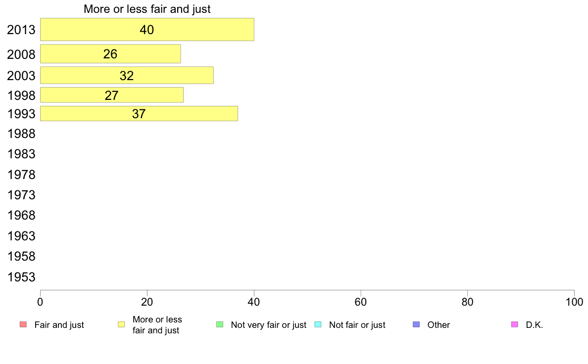This screenshot has height=364, width=588.
Task: Click the D.K. legend text
Action: (x=535, y=325)
